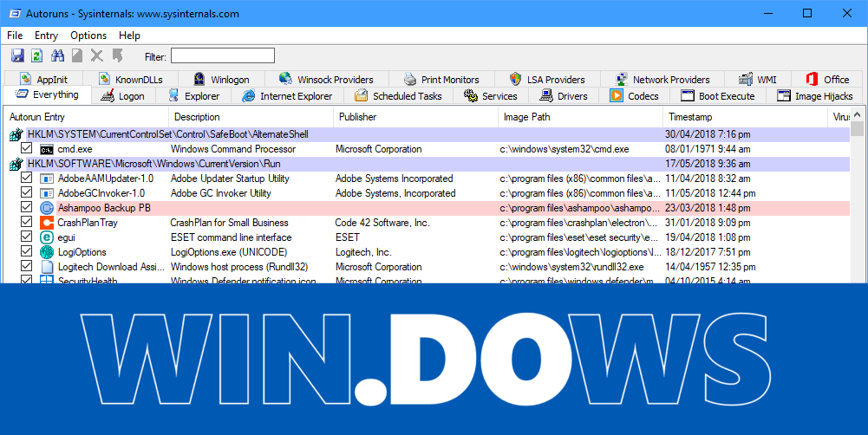Click the Jump to Entry toolbar icon
Image resolution: width=868 pixels, height=435 pixels.
click(x=117, y=55)
